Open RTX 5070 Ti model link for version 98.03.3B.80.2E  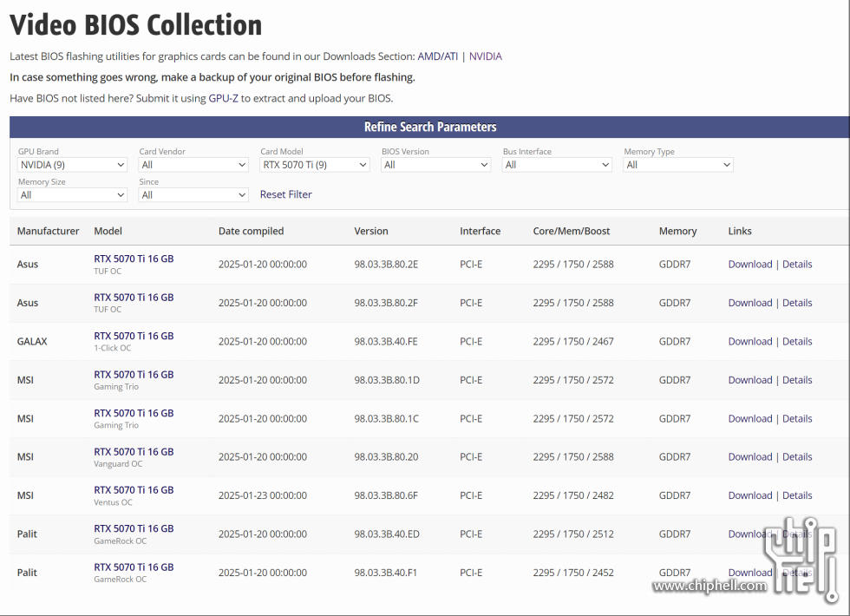pyautogui.click(x=134, y=259)
